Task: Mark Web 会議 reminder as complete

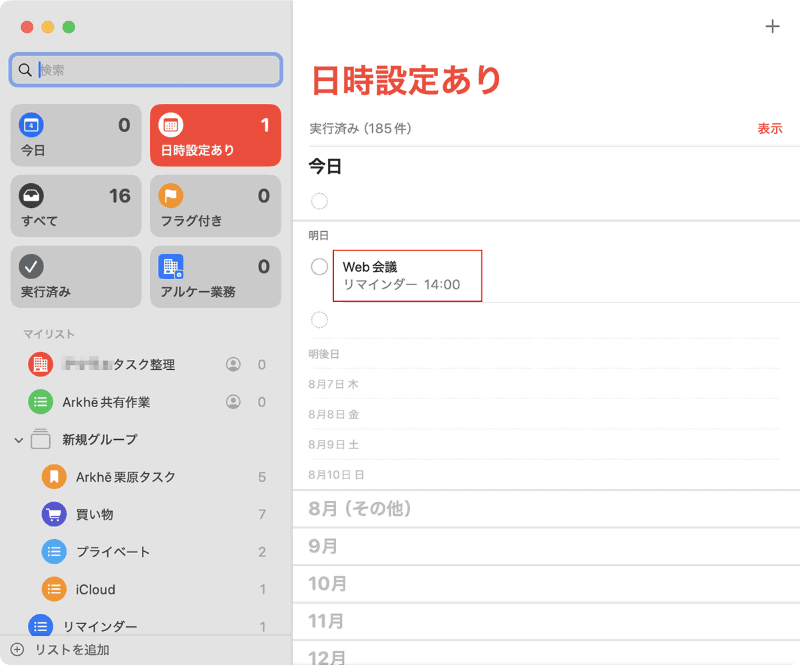Action: click(319, 266)
